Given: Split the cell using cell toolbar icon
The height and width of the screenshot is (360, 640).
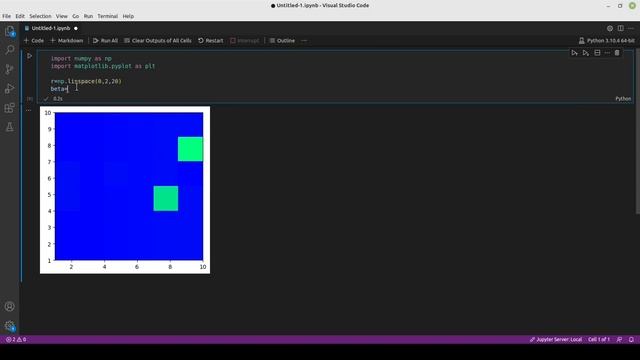Looking at the screenshot, I should [x=597, y=53].
